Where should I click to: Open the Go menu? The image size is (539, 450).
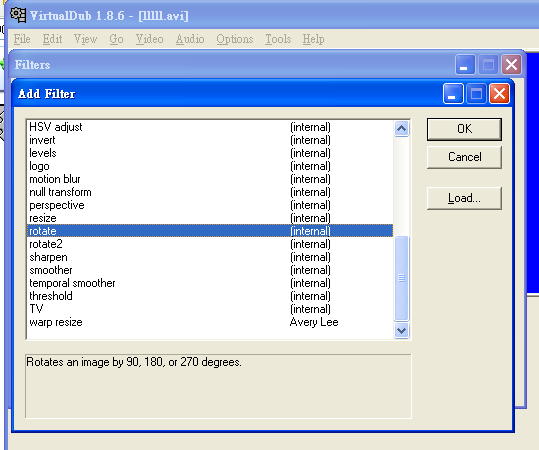[x=116, y=39]
